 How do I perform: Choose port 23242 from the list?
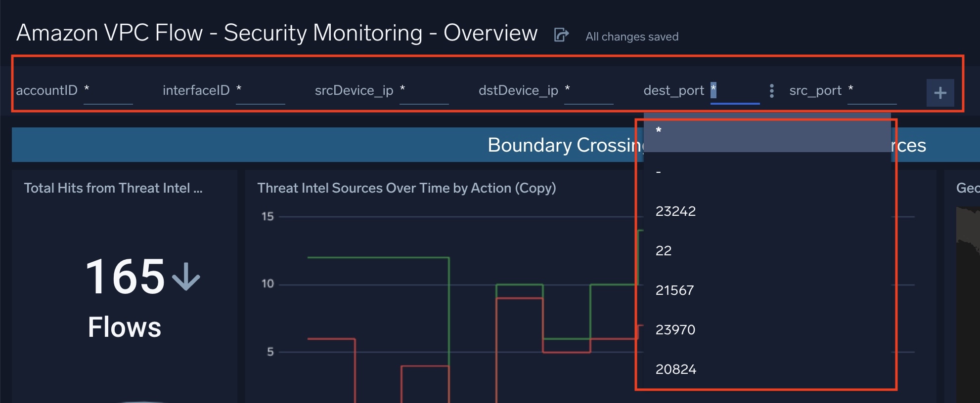pos(767,211)
